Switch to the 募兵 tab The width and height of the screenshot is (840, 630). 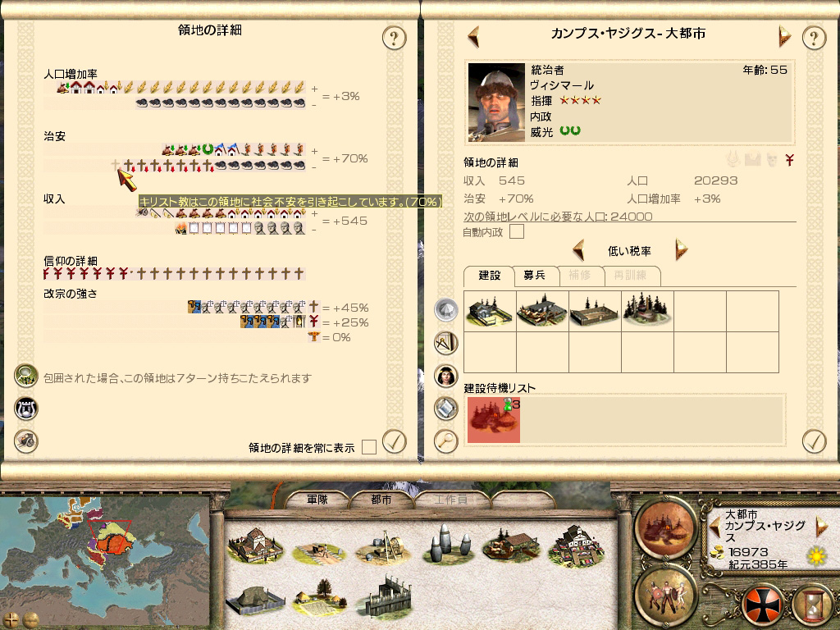(534, 276)
